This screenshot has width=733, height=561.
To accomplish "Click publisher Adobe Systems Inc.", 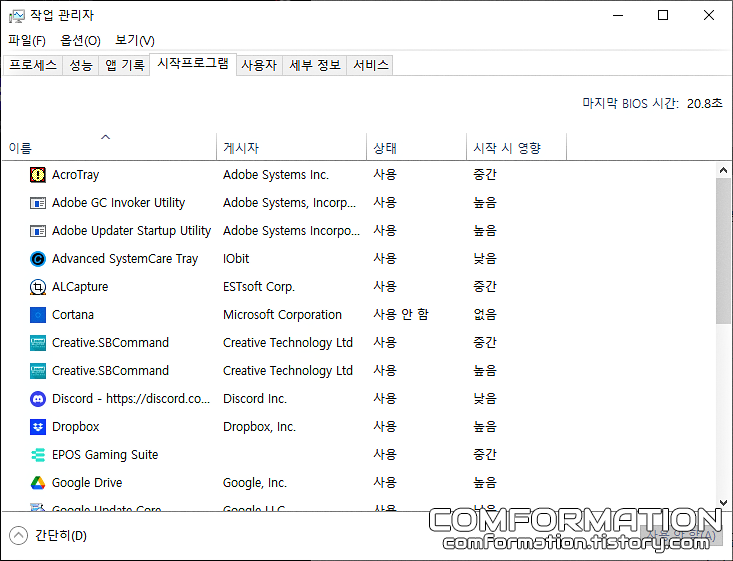I will pos(276,175).
